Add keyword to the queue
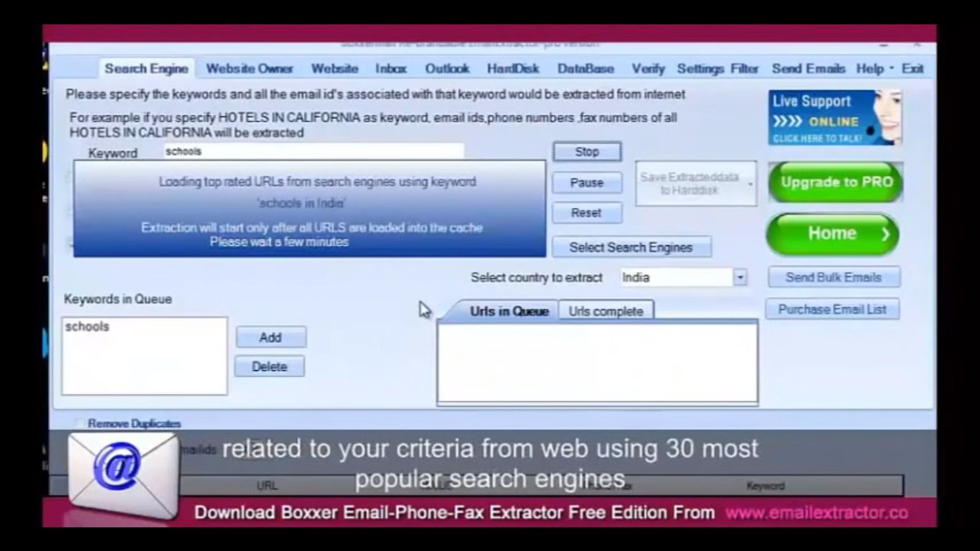 click(270, 337)
